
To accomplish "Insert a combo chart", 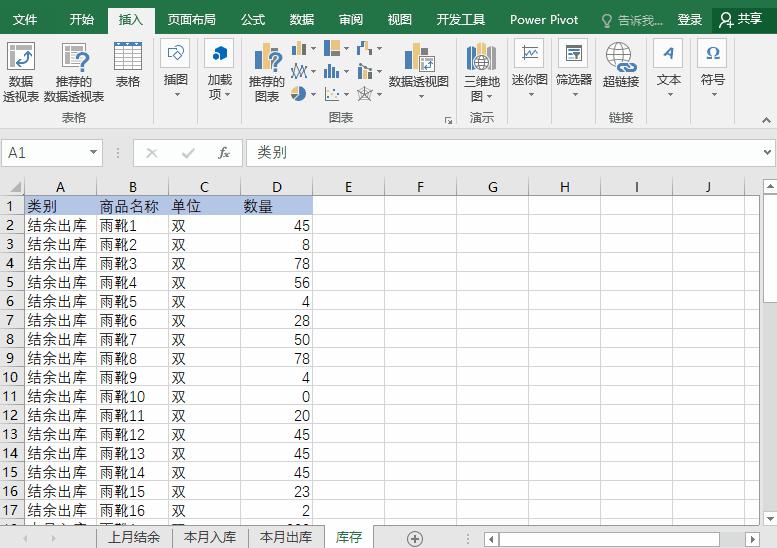I will 364,71.
